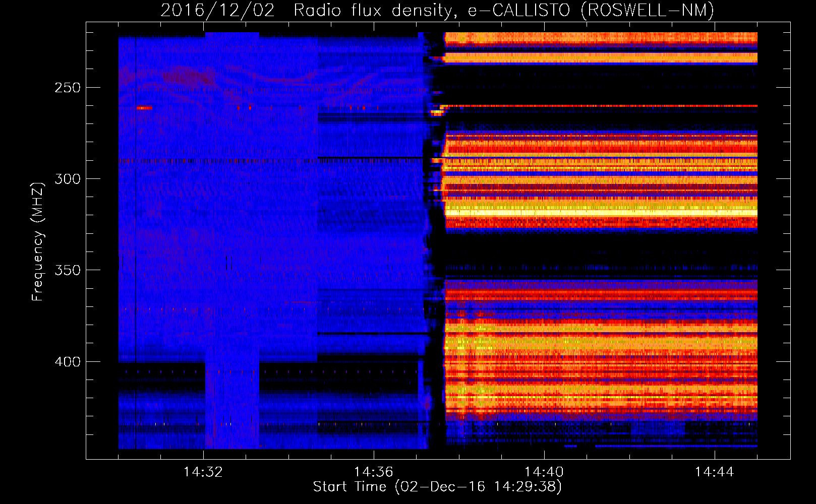Click the 250 frequency tick label

[x=68, y=88]
